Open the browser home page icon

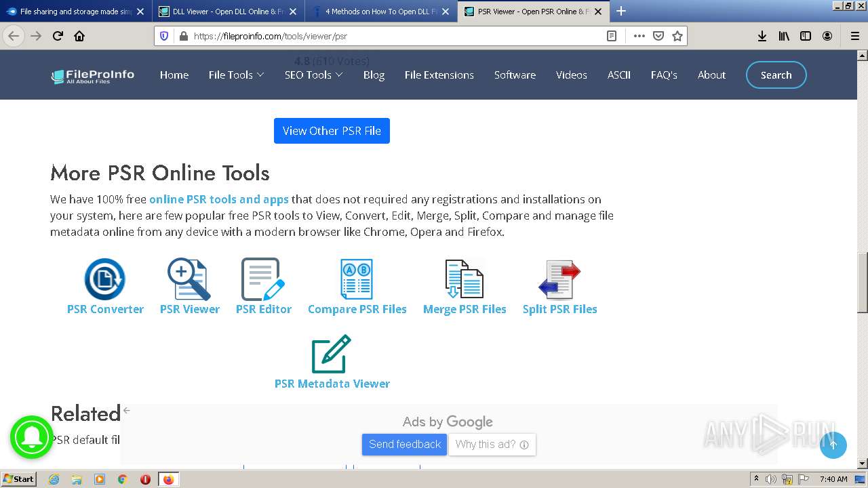pos(79,36)
